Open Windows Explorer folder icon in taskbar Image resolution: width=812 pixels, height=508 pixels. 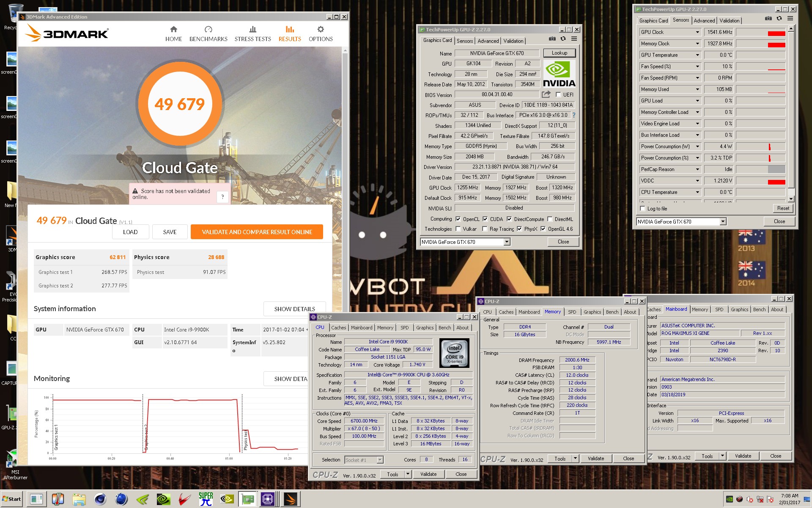point(79,500)
